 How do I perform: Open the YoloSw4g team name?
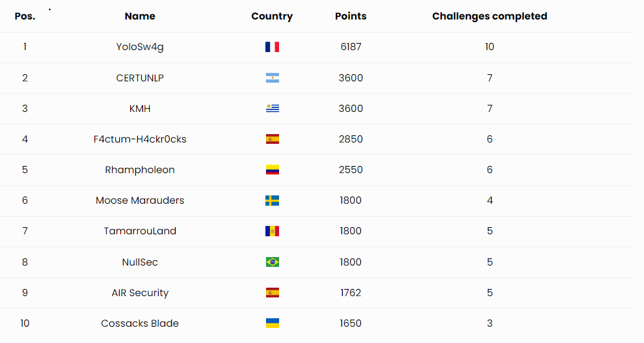(x=140, y=47)
